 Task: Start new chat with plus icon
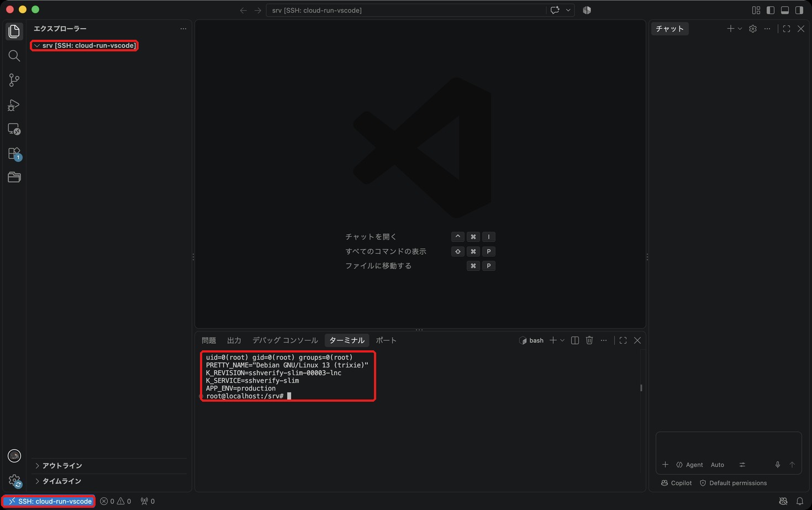(x=731, y=29)
